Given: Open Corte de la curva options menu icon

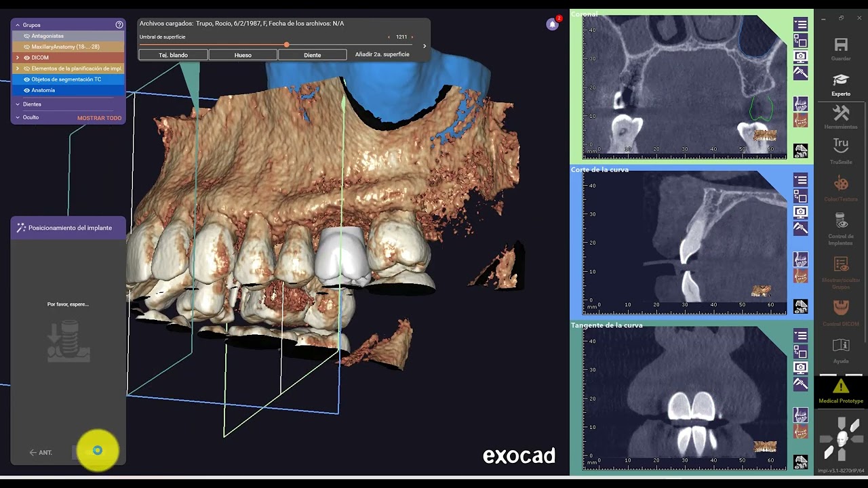Looking at the screenshot, I should coord(801,180).
